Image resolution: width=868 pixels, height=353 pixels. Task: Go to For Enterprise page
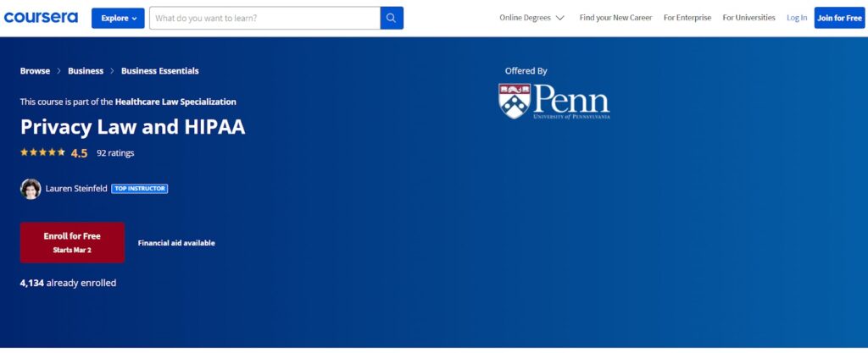pyautogui.click(x=687, y=18)
